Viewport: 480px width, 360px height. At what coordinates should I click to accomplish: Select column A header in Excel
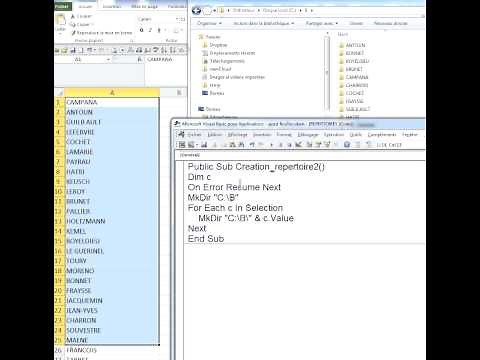tap(112, 92)
